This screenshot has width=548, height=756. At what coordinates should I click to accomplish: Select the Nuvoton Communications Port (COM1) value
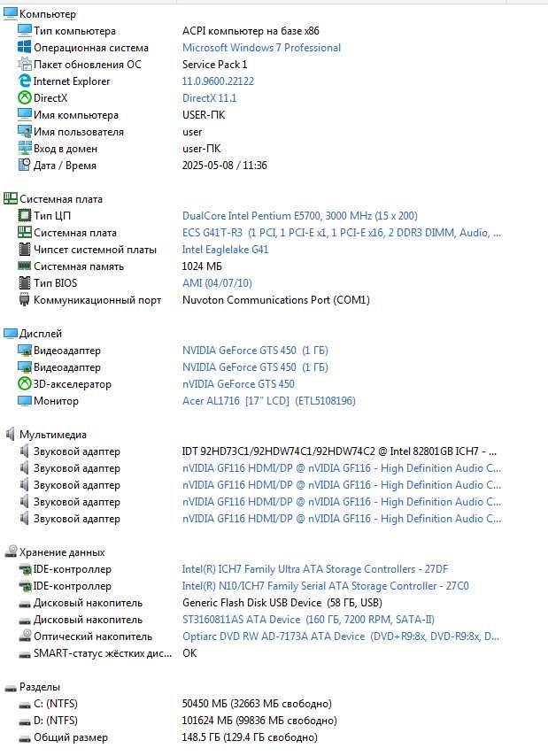click(x=276, y=300)
